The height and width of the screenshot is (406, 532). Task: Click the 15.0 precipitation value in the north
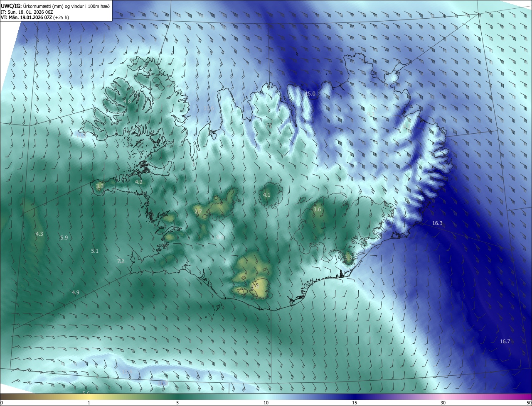(311, 94)
